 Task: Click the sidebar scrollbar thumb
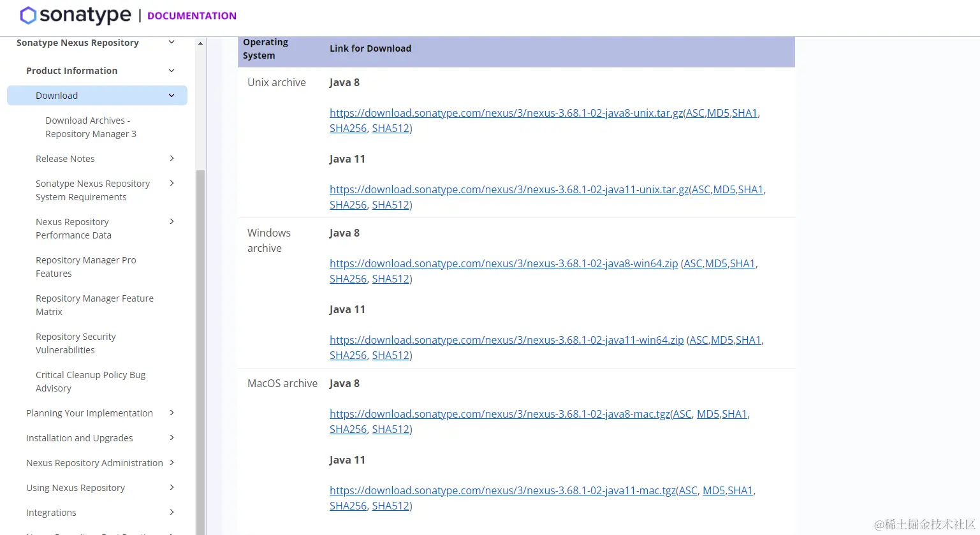click(x=200, y=352)
